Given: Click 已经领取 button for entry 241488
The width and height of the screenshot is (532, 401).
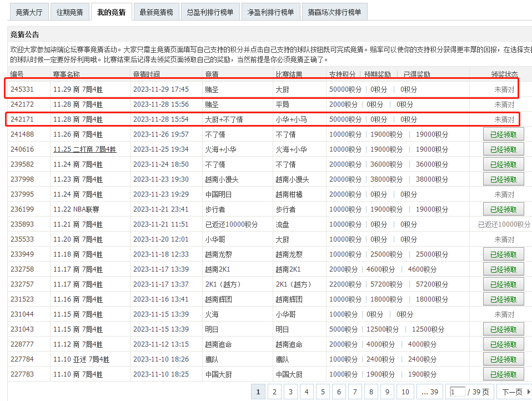Looking at the screenshot, I should point(503,134).
